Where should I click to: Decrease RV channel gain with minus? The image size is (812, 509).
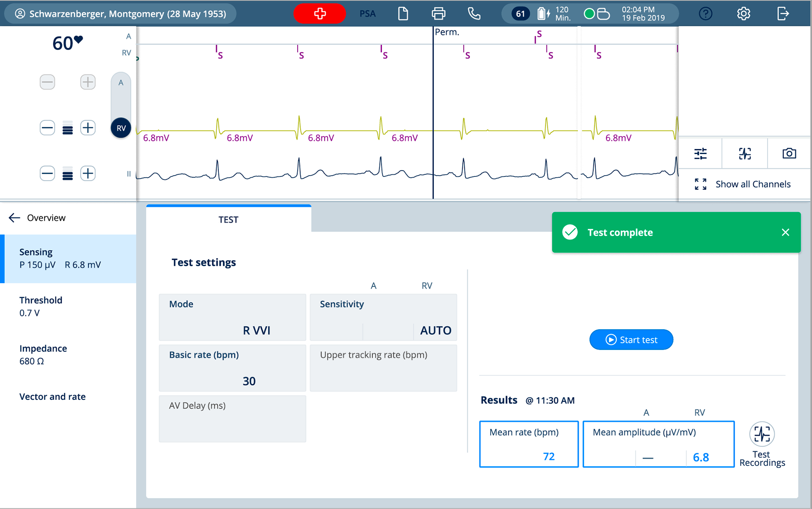(x=47, y=128)
